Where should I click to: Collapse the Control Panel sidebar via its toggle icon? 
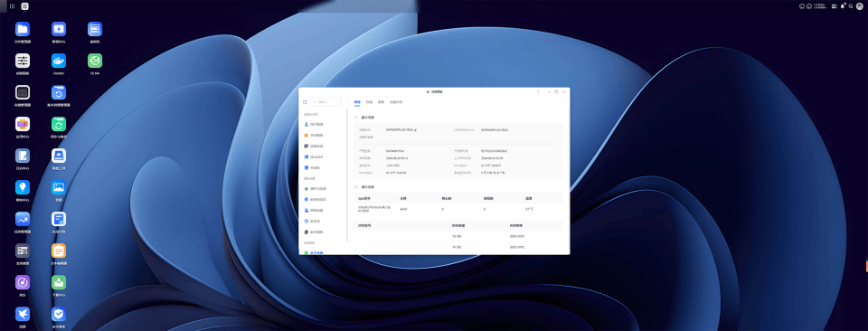pos(305,102)
